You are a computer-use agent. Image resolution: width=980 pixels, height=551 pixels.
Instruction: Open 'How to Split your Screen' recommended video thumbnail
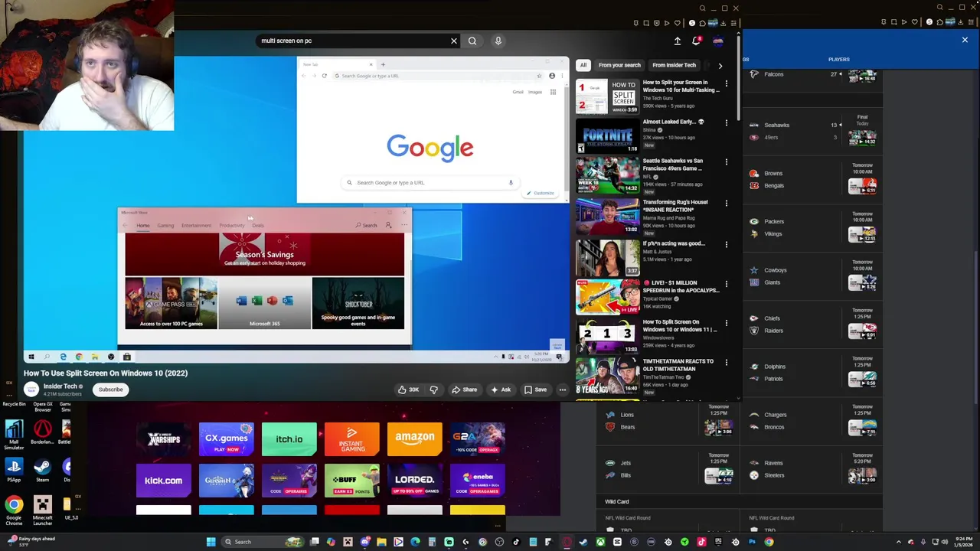(607, 96)
